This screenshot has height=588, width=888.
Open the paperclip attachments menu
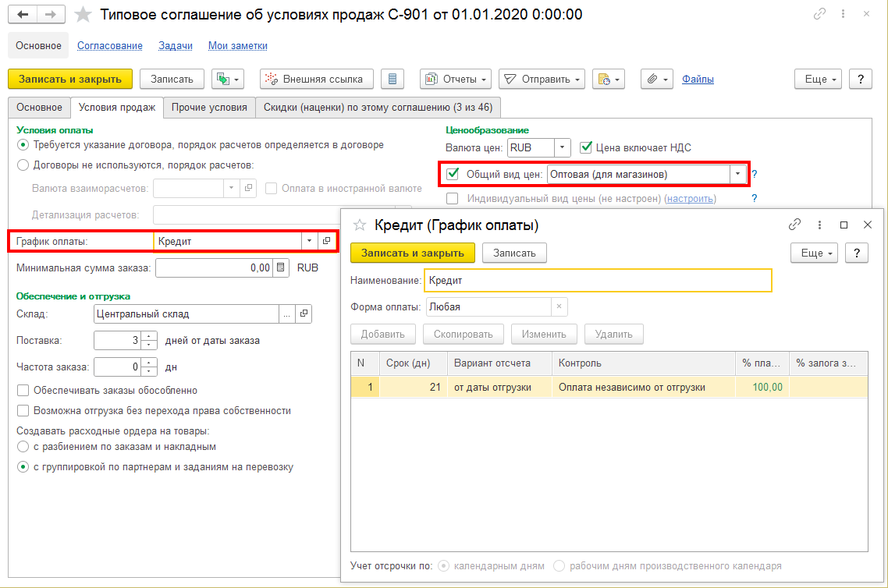click(x=656, y=79)
